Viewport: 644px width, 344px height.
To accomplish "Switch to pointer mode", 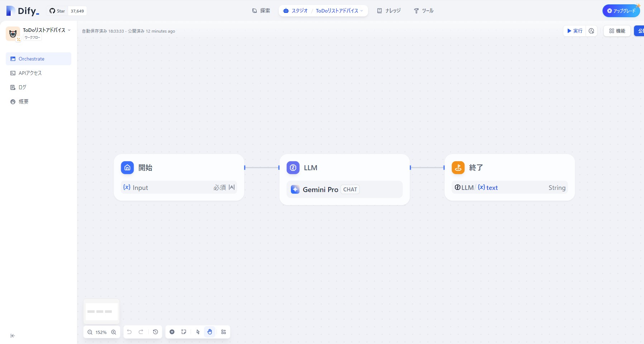I will pyautogui.click(x=198, y=332).
